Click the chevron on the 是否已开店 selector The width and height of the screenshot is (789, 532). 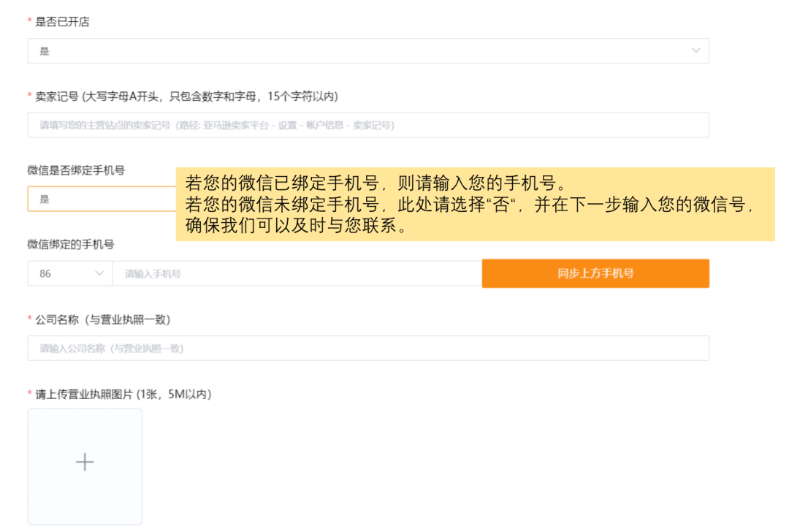click(x=696, y=50)
